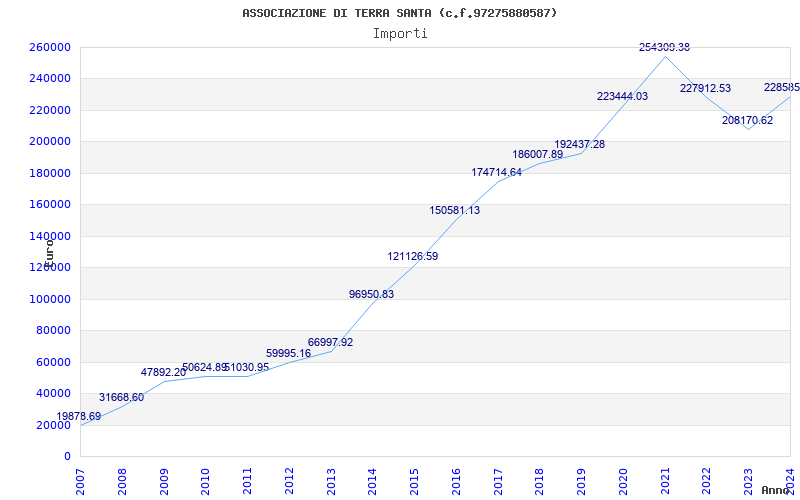Select the cut-off 228585 label for 2024
This screenshot has width=800, height=500.
(782, 87)
